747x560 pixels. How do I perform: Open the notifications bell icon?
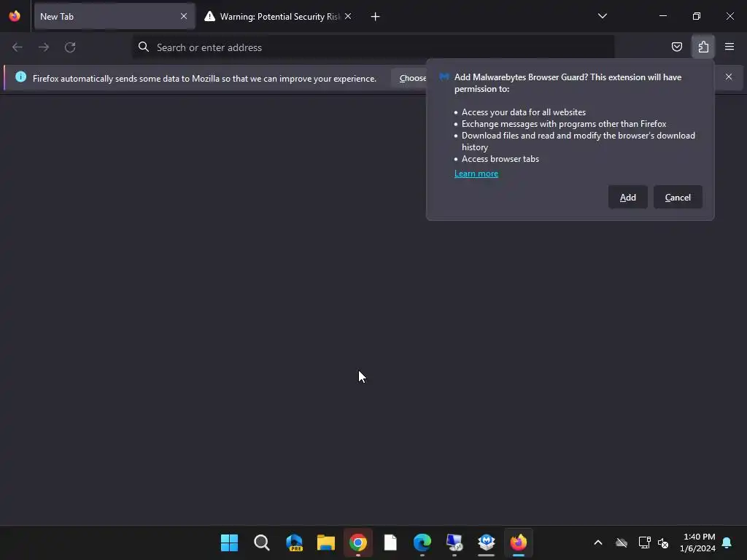(727, 542)
